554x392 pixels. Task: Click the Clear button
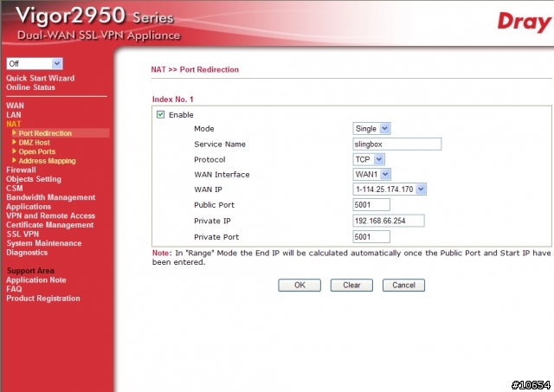point(351,285)
